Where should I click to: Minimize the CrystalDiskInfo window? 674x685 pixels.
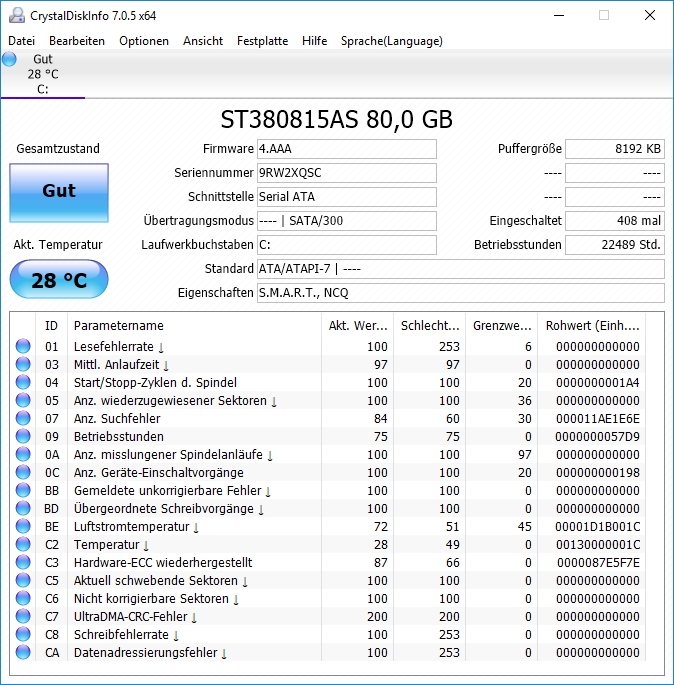tap(559, 15)
